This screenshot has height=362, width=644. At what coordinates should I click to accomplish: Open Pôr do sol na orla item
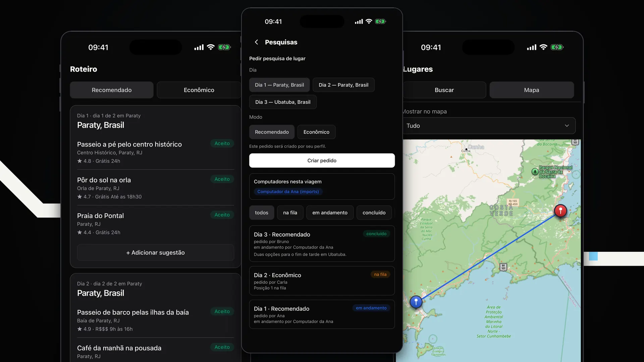point(156,188)
